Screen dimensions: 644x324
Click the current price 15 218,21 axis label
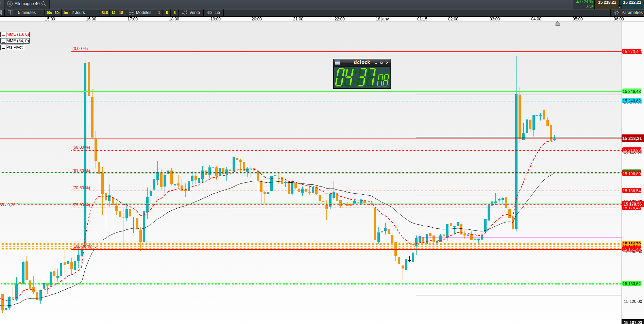pos(632,139)
